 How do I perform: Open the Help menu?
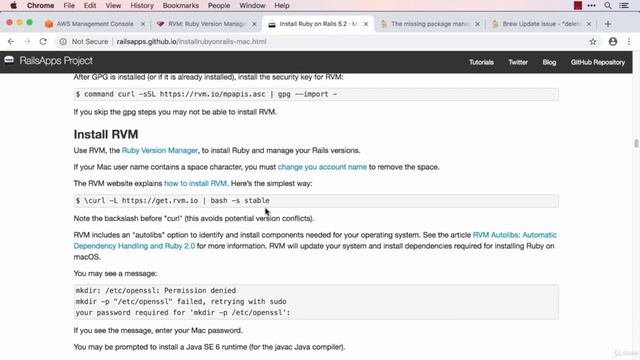click(x=282, y=6)
